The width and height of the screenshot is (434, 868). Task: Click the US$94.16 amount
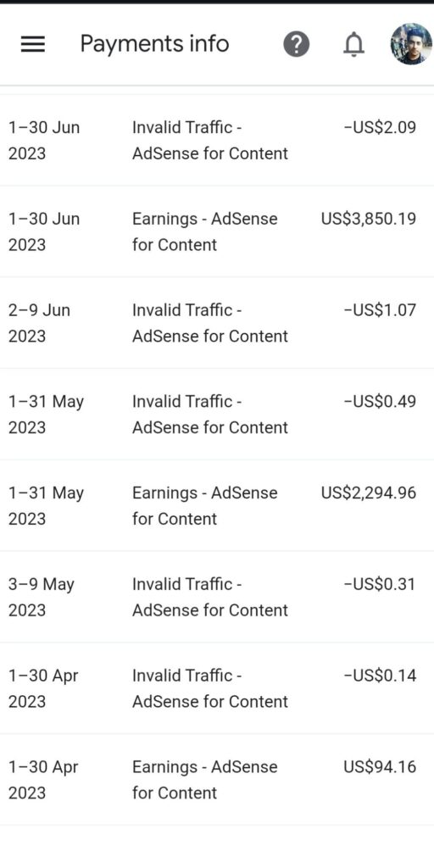pyautogui.click(x=380, y=766)
